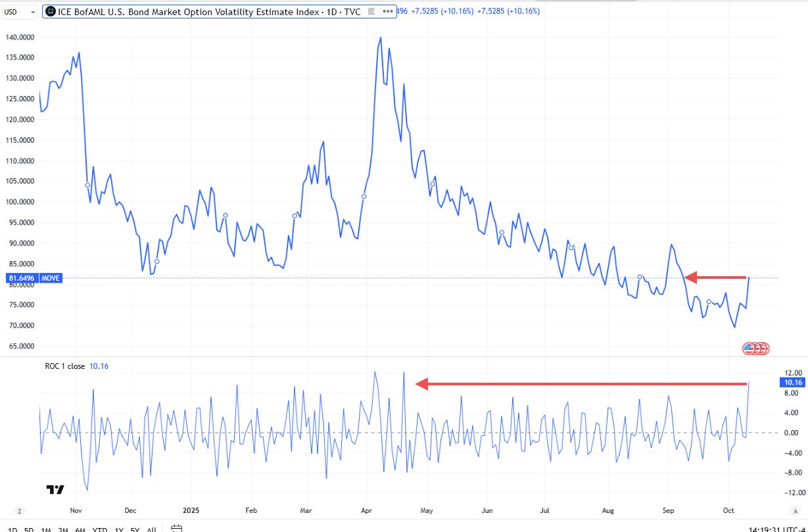
Task: Click the symbol logo icon beside ICE BofAML
Action: 50,11
